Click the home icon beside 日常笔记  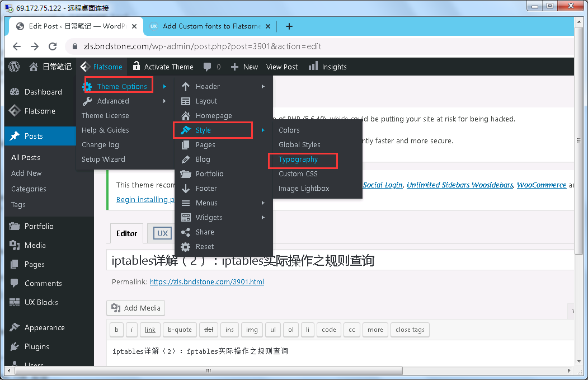(x=34, y=67)
